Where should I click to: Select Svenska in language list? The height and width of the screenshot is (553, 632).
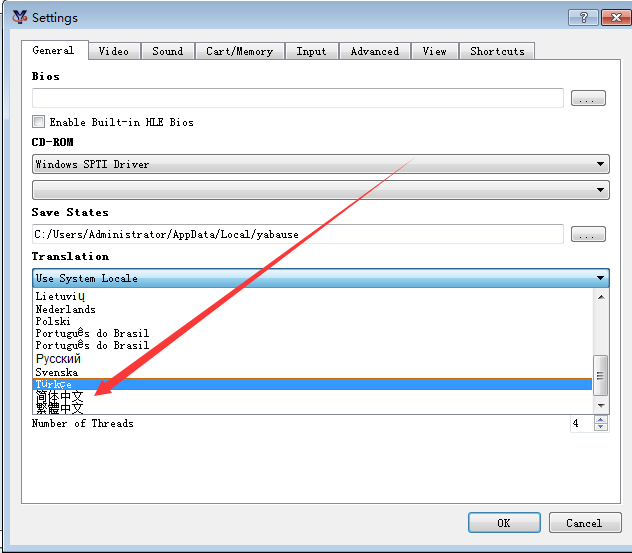[312, 372]
